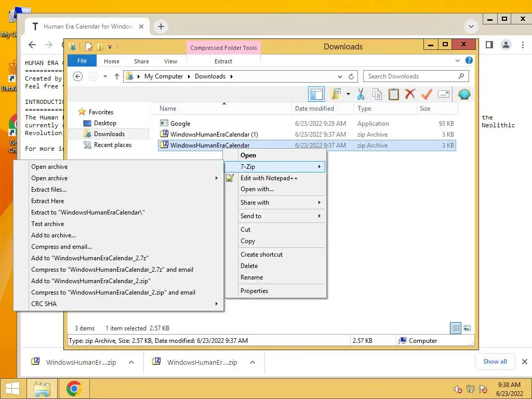This screenshot has width=532, height=399.
Task: Select Recent places in Favorites
Action: [112, 145]
